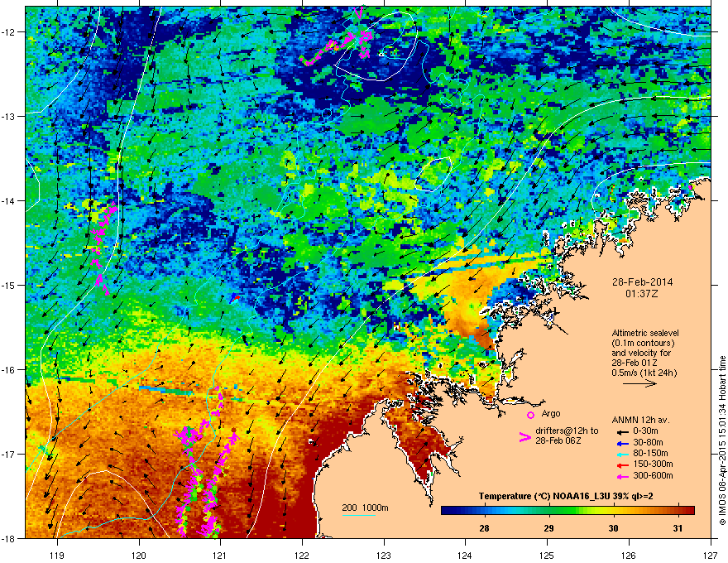This screenshot has width=728, height=563.
Task: Select the blue 30-80m arrow legend symbol
Action: pyautogui.click(x=622, y=443)
